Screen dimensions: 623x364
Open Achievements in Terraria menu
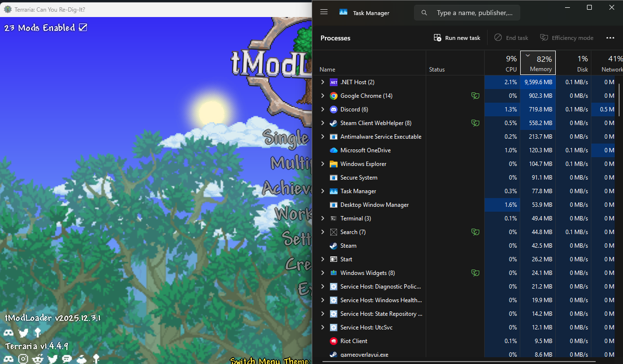287,187
